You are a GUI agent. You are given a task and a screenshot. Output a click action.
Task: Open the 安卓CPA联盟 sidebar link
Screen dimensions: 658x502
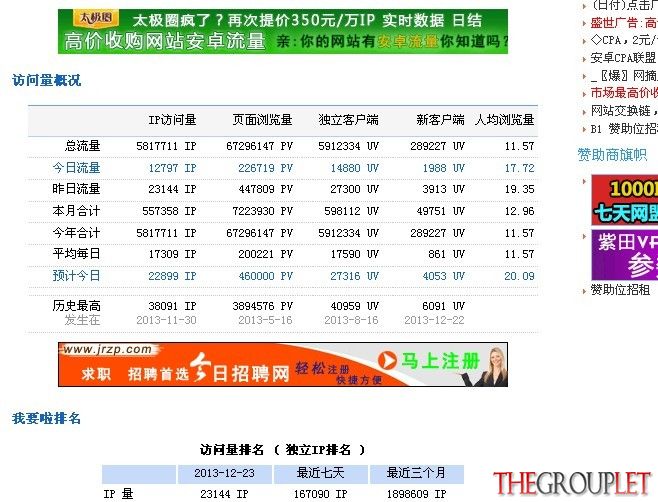click(624, 58)
